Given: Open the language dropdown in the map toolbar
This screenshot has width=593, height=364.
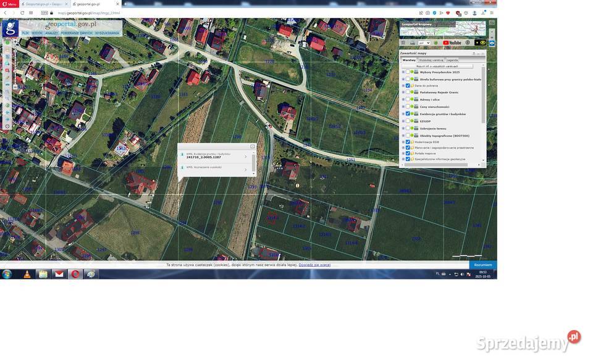Looking at the screenshot, I should tap(424, 43).
